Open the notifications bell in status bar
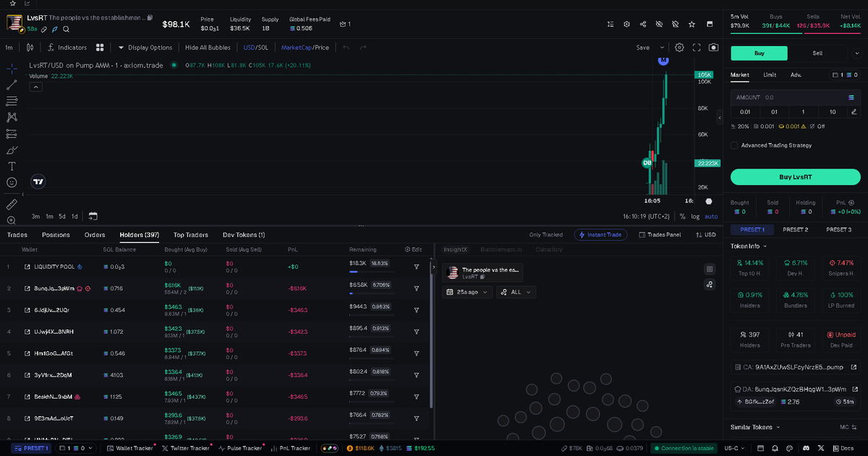Screen dimensions: 868x456 click(x=775, y=448)
